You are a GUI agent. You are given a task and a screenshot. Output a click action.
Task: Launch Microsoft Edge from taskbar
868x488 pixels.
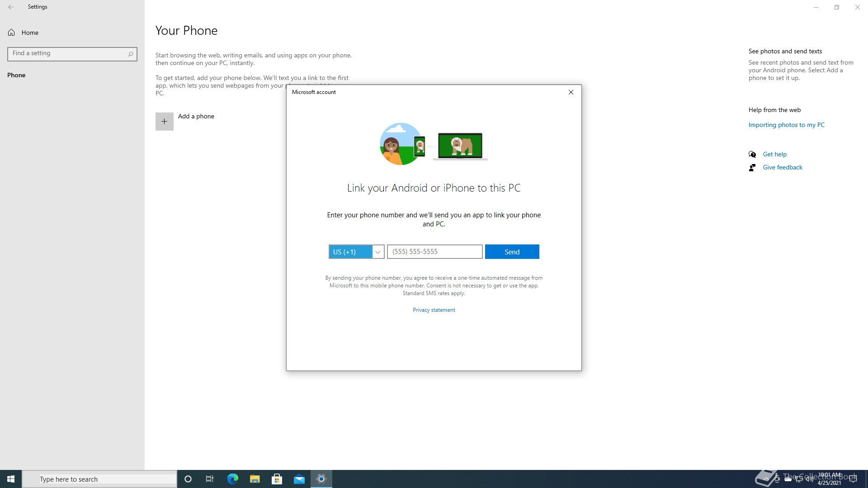coord(232,479)
